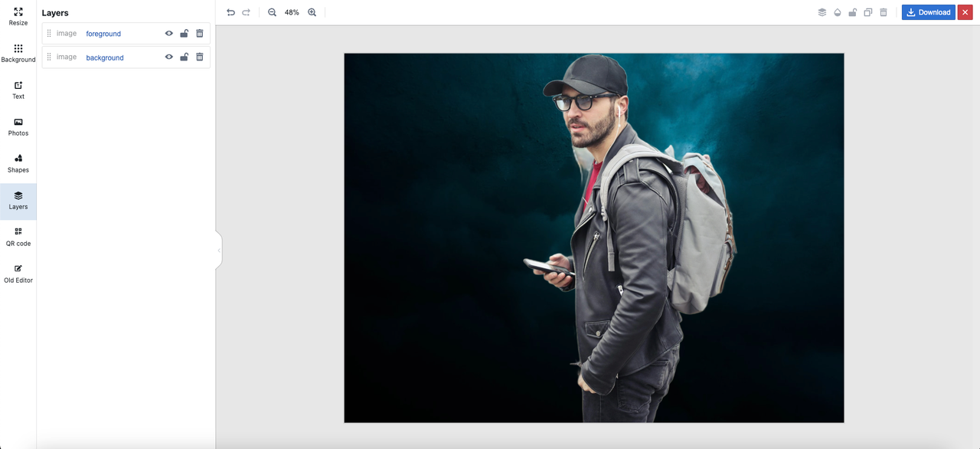Click the 48% zoom level value
The width and height of the screenshot is (980, 449).
pyautogui.click(x=292, y=12)
